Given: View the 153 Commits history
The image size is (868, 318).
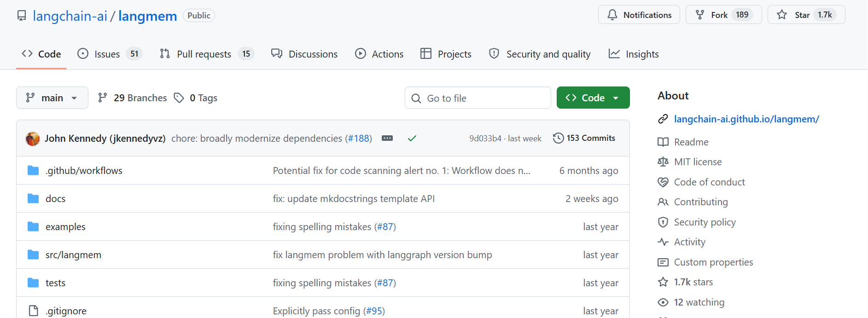Looking at the screenshot, I should 584,138.
